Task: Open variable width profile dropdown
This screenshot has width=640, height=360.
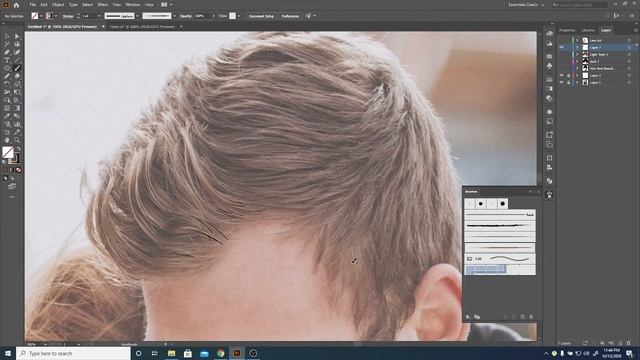Action: [x=137, y=16]
